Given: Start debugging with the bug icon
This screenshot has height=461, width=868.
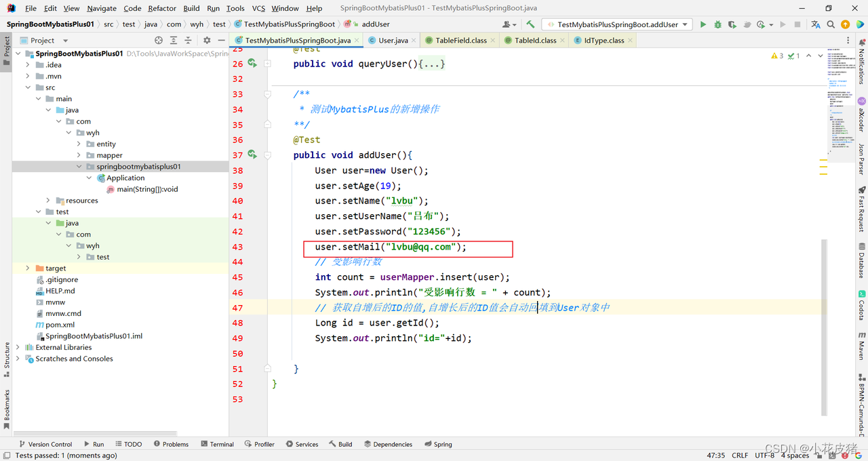Looking at the screenshot, I should click(717, 24).
